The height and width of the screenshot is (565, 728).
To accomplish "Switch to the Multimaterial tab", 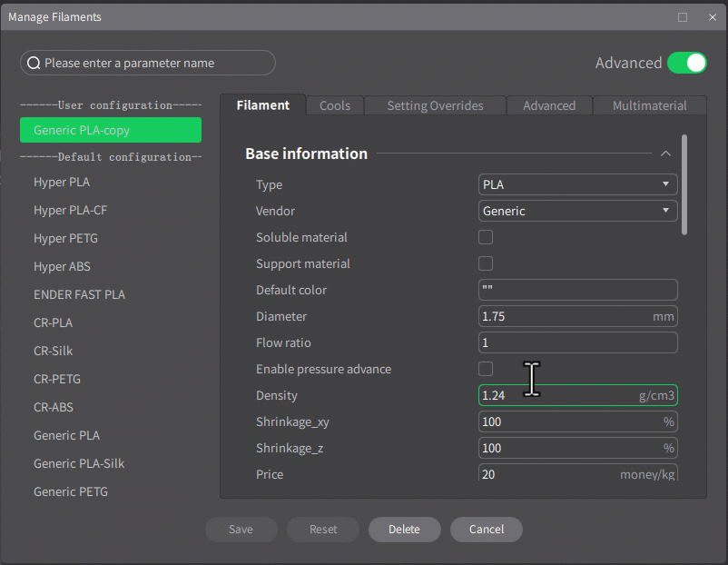I will pyautogui.click(x=649, y=105).
